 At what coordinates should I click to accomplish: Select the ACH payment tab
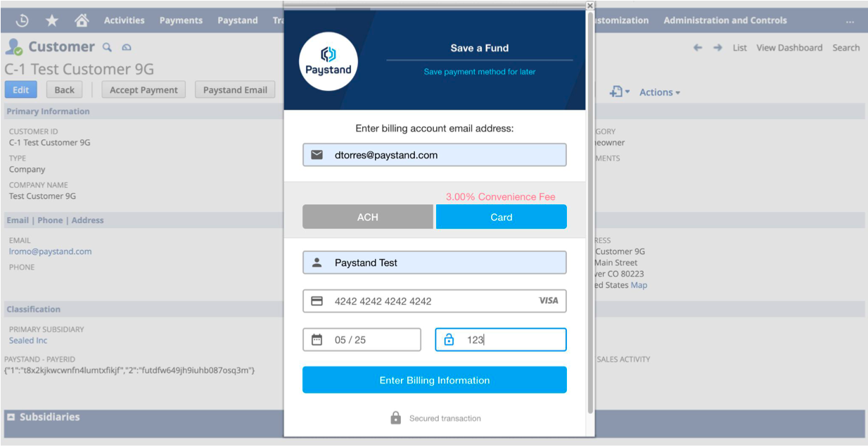point(368,217)
